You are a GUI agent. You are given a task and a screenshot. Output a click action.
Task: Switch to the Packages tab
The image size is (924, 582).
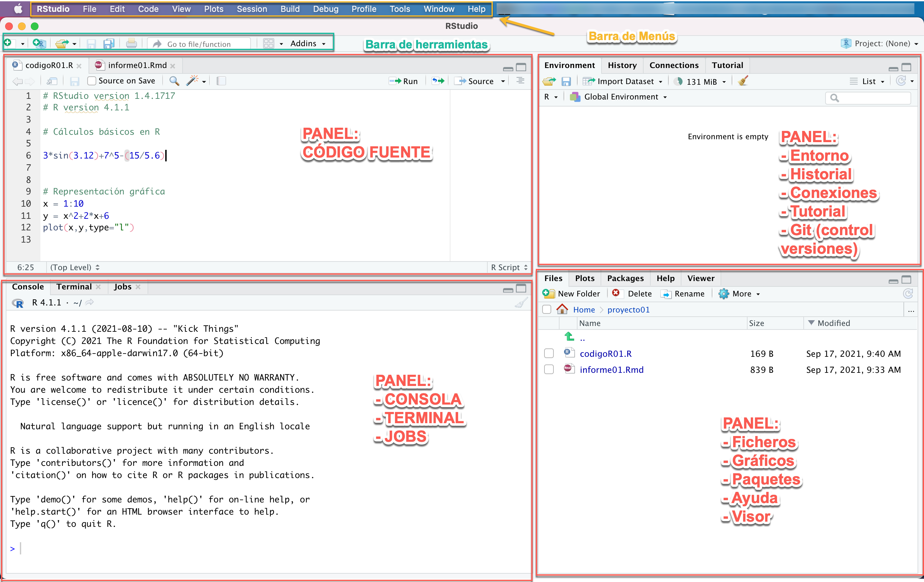[x=626, y=278]
